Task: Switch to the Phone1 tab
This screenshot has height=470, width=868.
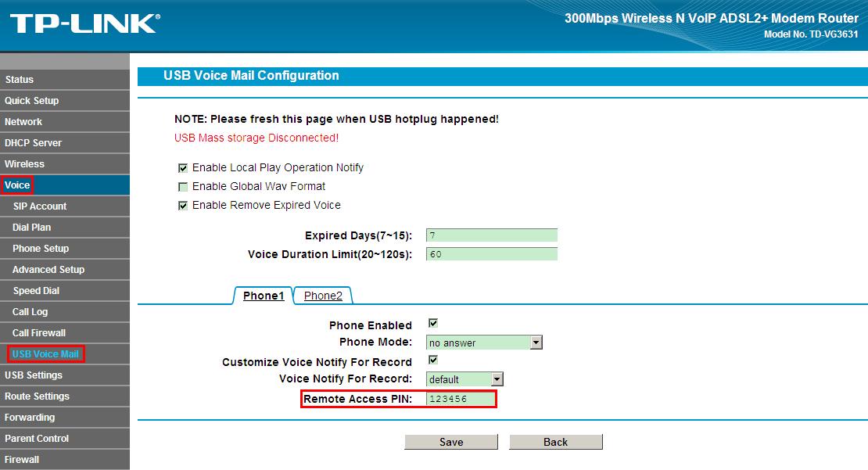Action: point(264,296)
